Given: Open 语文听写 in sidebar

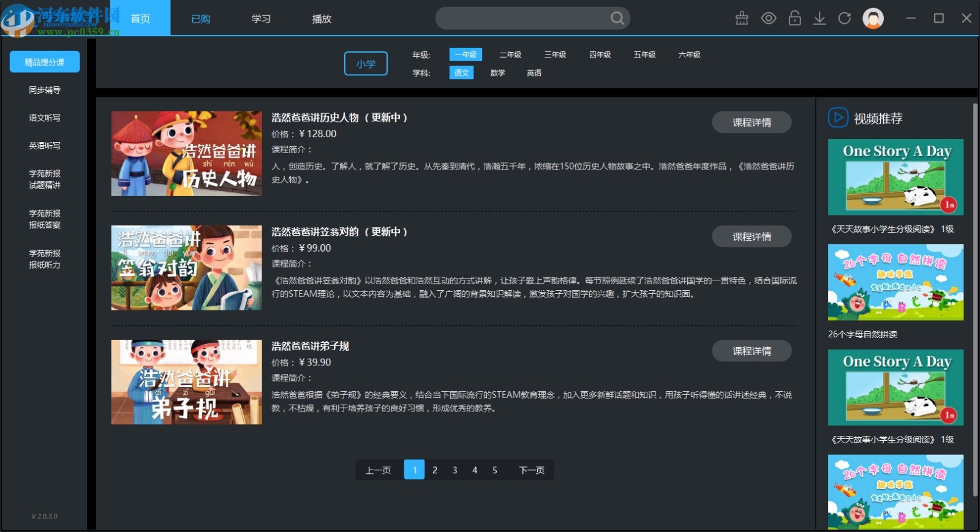Looking at the screenshot, I should (x=45, y=118).
